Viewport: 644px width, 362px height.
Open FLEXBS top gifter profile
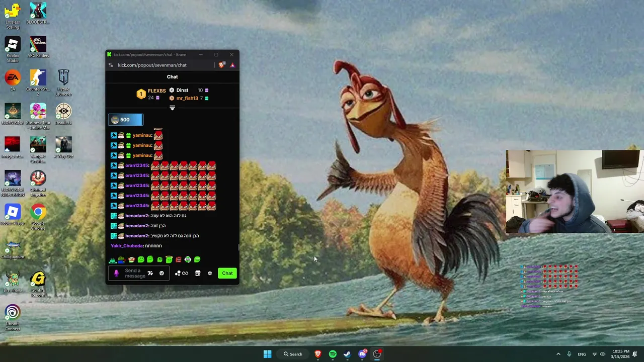[x=151, y=94]
